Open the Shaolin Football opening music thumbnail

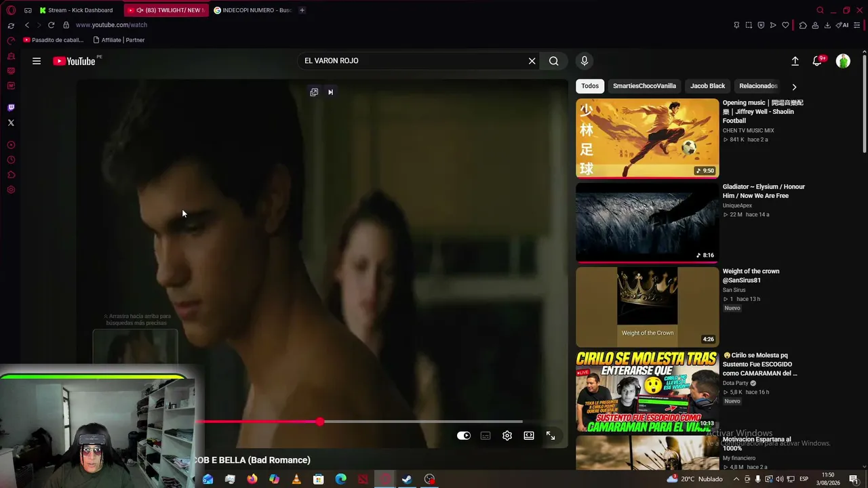coord(647,138)
